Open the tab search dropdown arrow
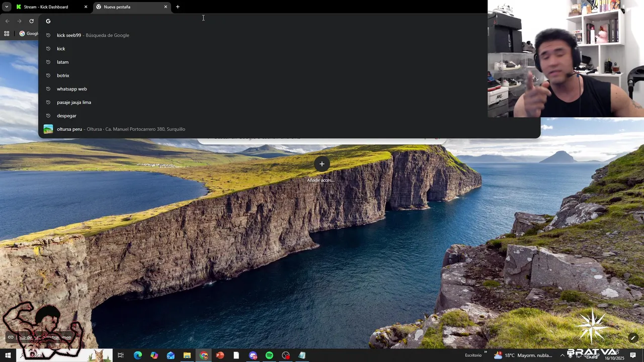Viewport: 644px width, 362px height. tap(7, 7)
